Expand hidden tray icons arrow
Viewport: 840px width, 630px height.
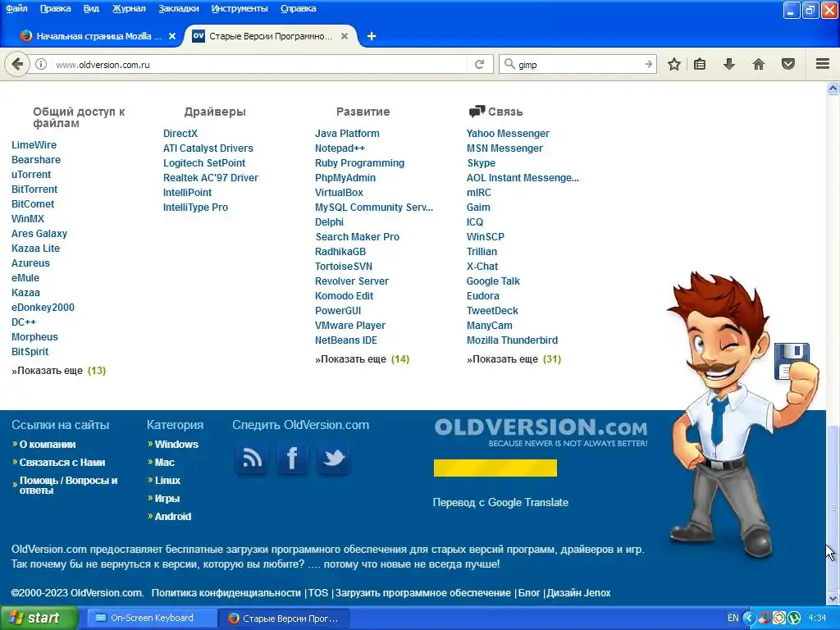coord(749,619)
